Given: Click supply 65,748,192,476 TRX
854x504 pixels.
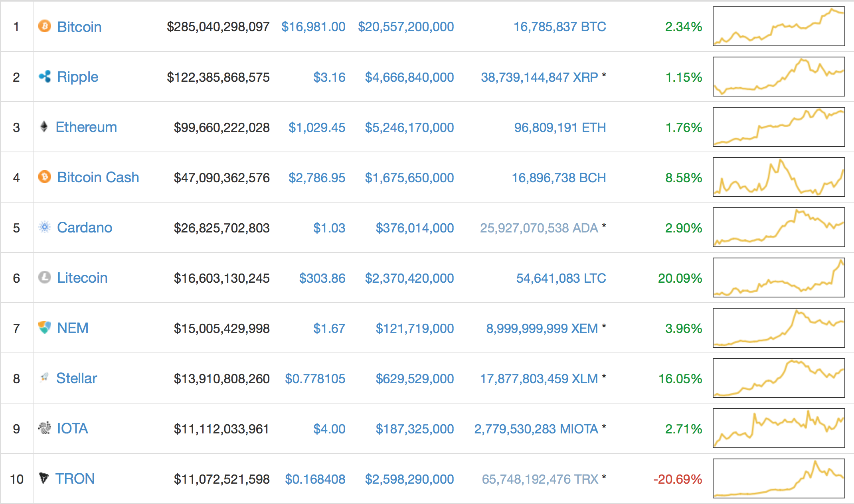Looking at the screenshot, I should click(540, 479).
